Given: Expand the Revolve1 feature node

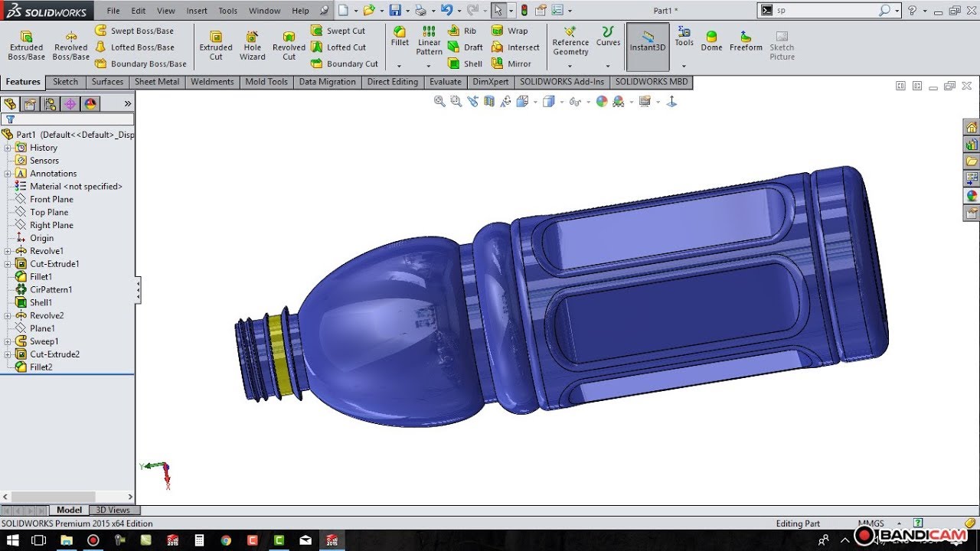Looking at the screenshot, I should [8, 251].
